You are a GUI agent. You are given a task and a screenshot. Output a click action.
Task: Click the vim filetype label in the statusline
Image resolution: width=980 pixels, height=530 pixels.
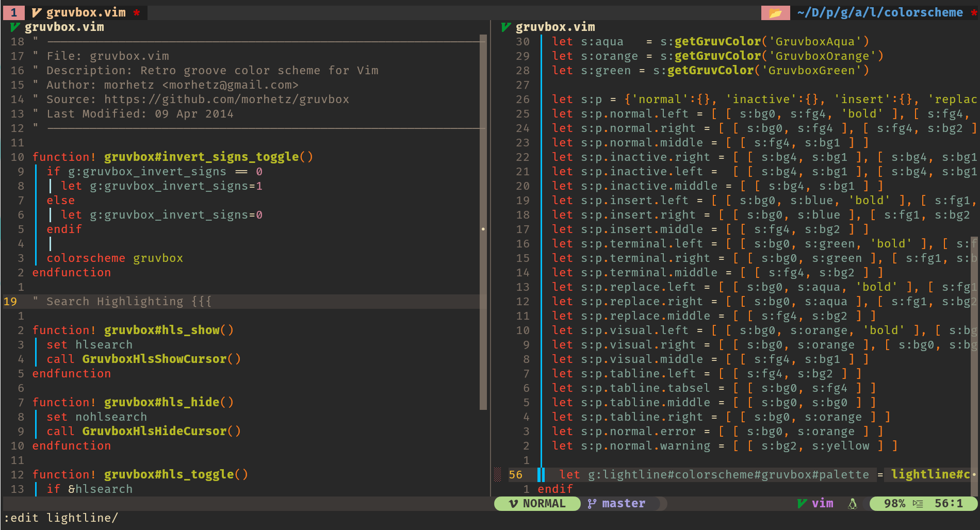pos(823,504)
